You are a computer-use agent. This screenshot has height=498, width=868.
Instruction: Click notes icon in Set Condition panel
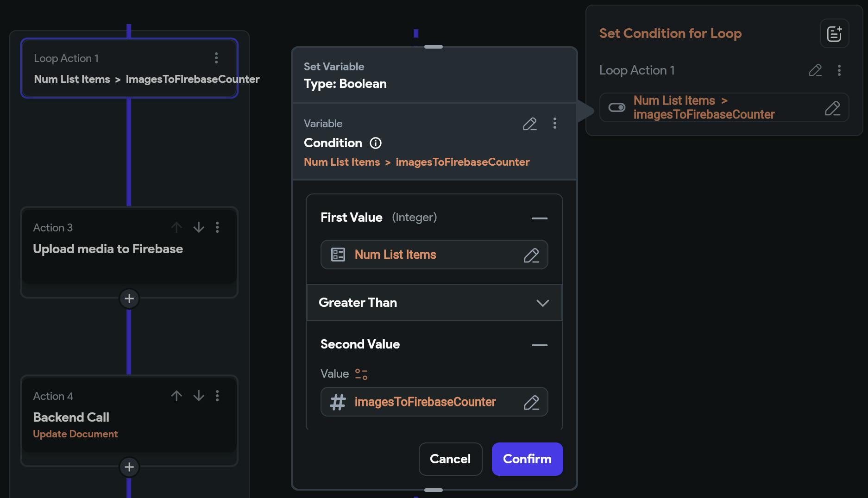834,34
